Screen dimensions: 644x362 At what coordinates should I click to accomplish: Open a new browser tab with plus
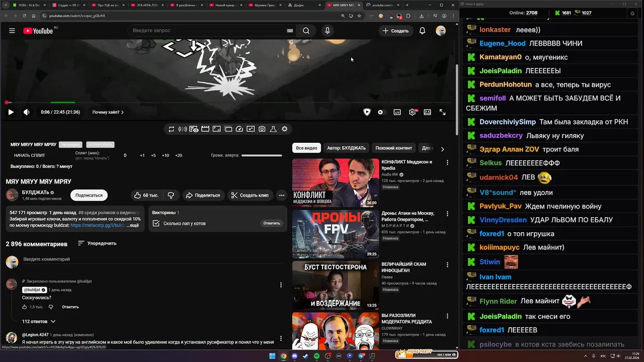coord(407,5)
